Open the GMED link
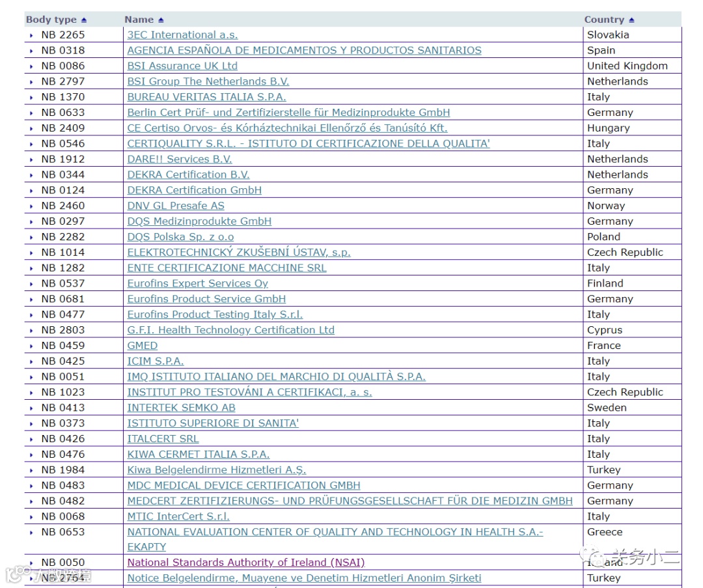Viewport: 703px width, 588px height. coord(143,346)
